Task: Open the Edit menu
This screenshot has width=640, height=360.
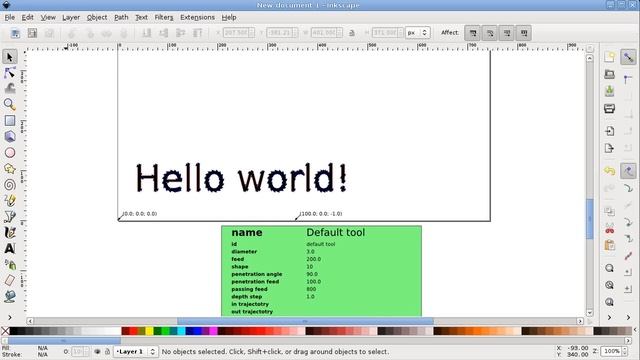Action: [x=27, y=17]
